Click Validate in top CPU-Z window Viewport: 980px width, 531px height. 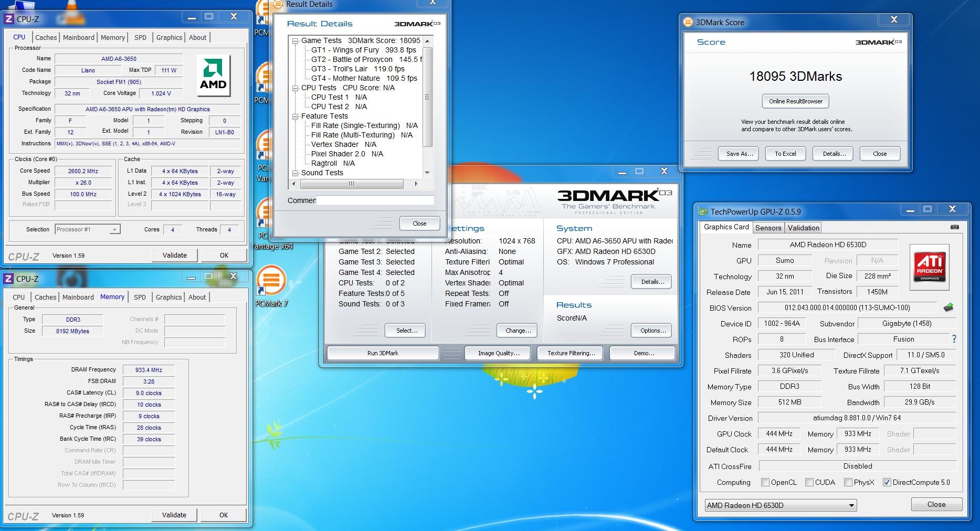174,256
